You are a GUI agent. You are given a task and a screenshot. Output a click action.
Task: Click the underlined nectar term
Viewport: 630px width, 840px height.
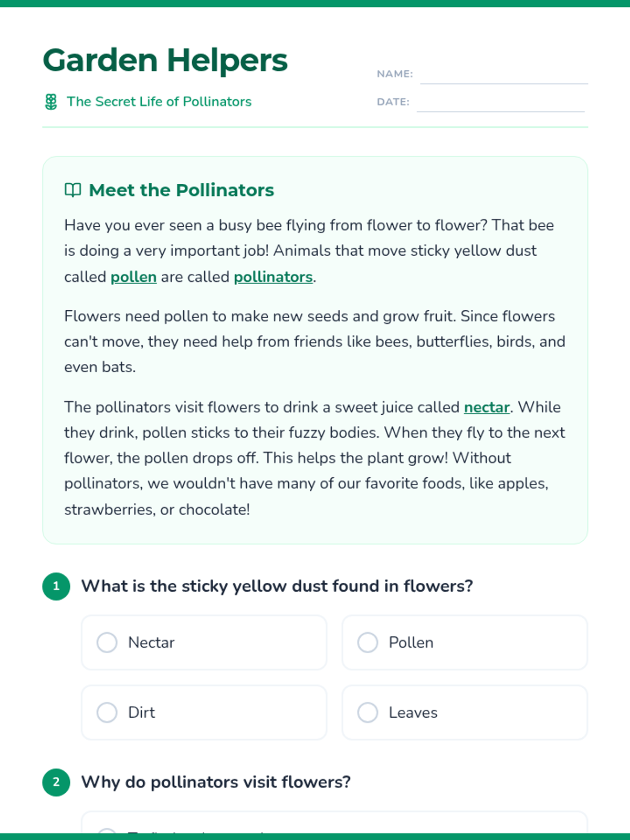point(487,407)
